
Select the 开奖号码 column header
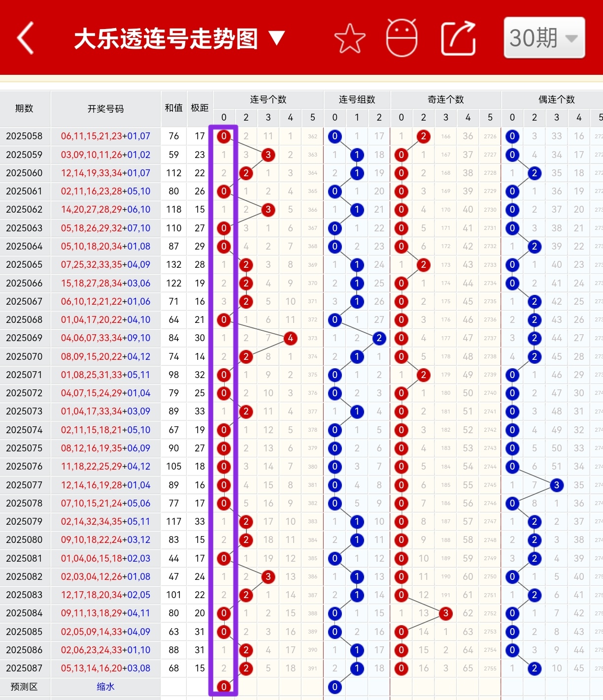(105, 108)
